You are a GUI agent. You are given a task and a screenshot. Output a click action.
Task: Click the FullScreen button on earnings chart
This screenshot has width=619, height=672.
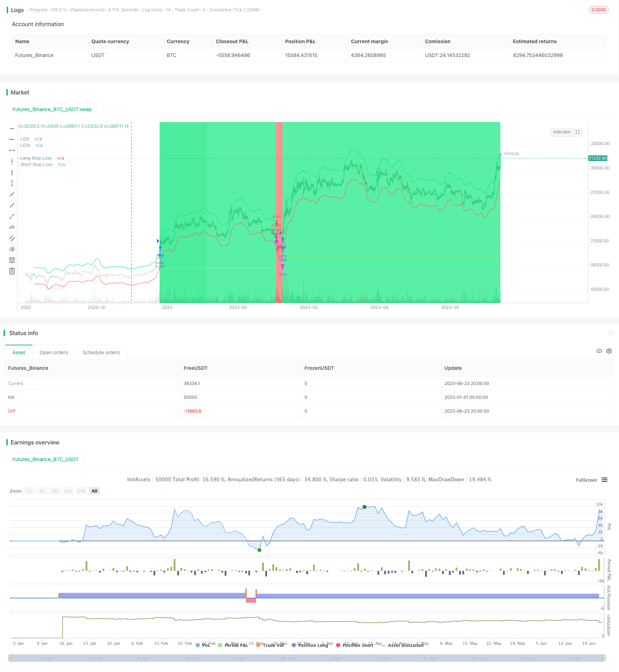[586, 480]
